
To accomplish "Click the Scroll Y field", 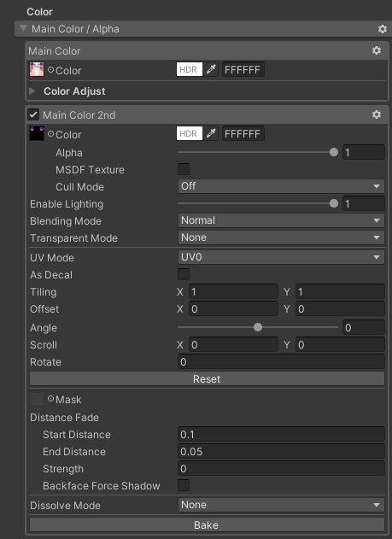I will pos(340,344).
